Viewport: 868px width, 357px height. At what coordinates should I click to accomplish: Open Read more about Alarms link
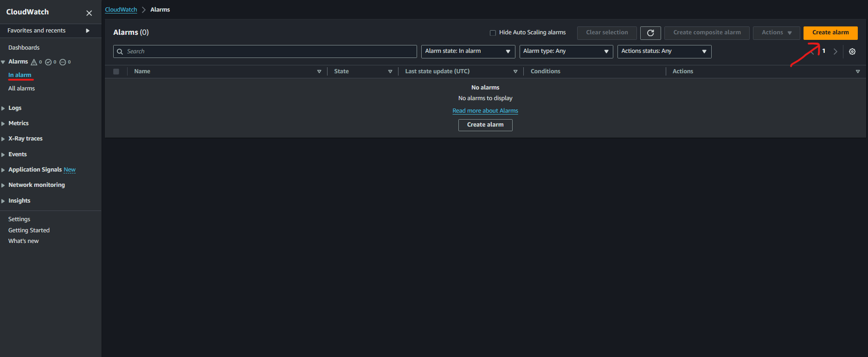point(485,111)
